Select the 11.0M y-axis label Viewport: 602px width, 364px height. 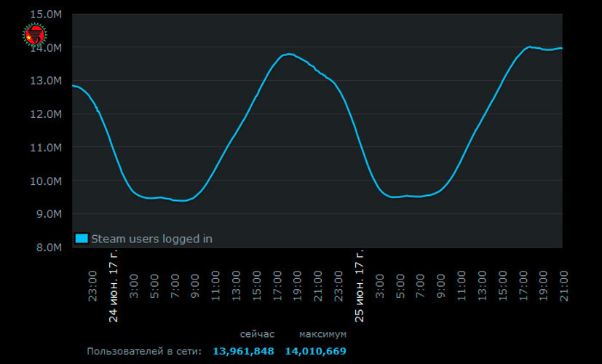[46, 148]
